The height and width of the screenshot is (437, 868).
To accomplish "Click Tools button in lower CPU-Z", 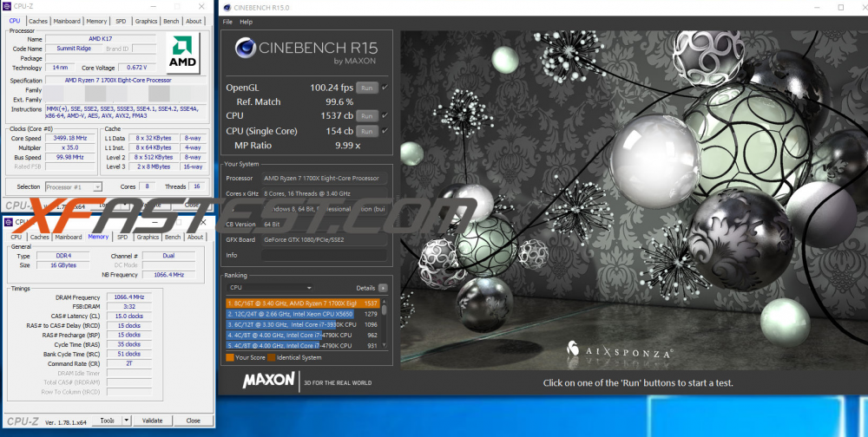I will tap(107, 421).
